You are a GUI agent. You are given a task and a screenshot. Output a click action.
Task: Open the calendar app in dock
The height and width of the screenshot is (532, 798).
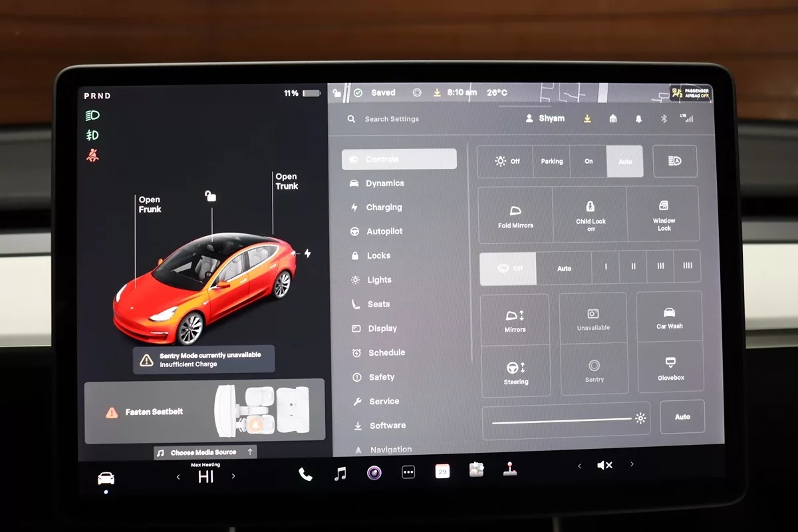(x=442, y=471)
